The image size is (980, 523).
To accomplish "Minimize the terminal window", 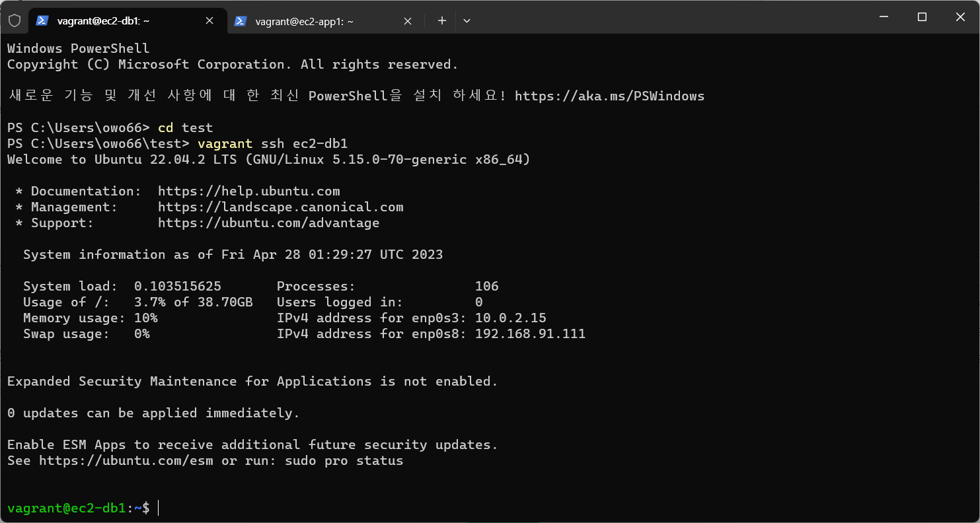I will pyautogui.click(x=883, y=17).
